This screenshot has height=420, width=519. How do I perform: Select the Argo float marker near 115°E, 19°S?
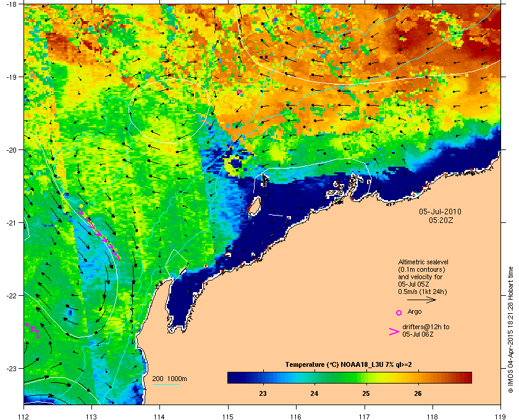click(238, 91)
